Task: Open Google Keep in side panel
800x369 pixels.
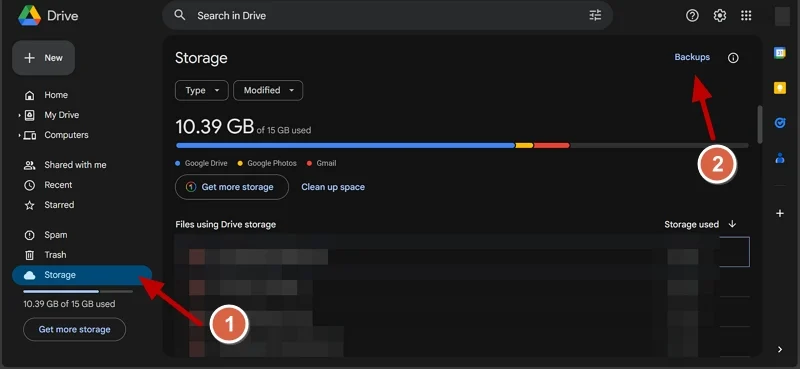Action: (780, 88)
